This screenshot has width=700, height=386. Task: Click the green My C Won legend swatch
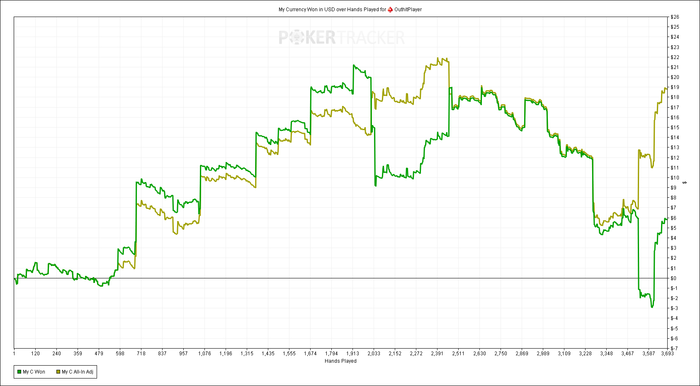point(19,371)
